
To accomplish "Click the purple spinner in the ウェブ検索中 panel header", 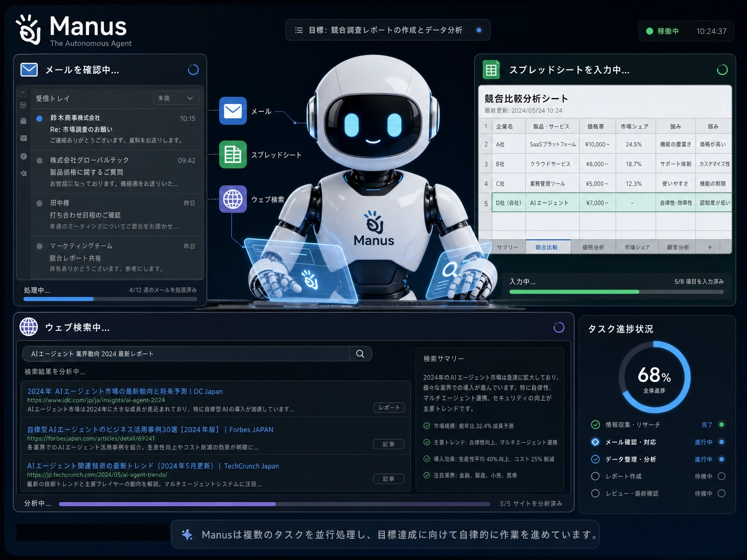I will tap(559, 327).
